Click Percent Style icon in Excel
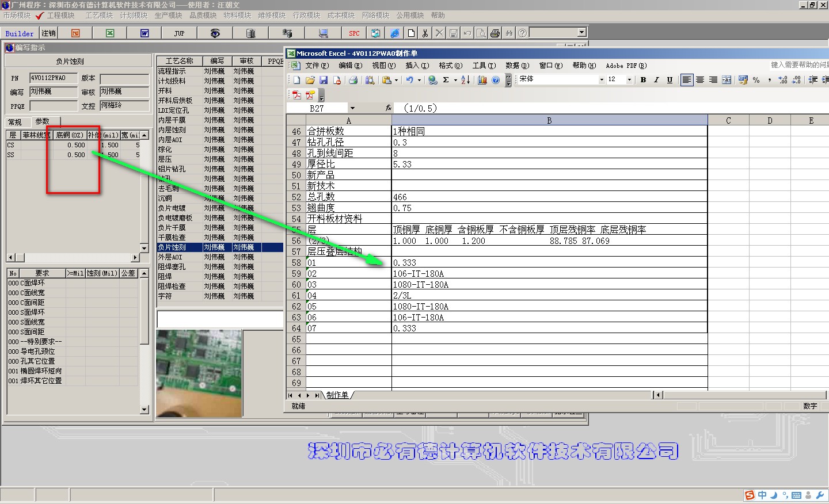The width and height of the screenshot is (829, 504). pos(756,80)
